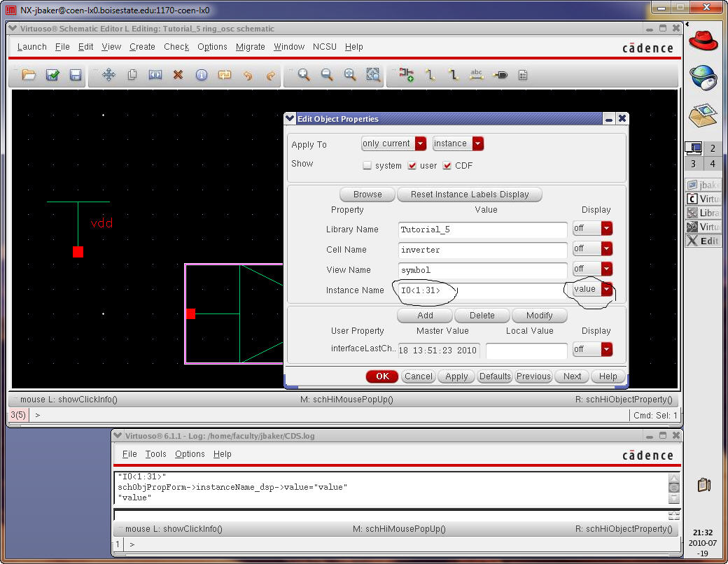Select the Move tool icon

[108, 75]
